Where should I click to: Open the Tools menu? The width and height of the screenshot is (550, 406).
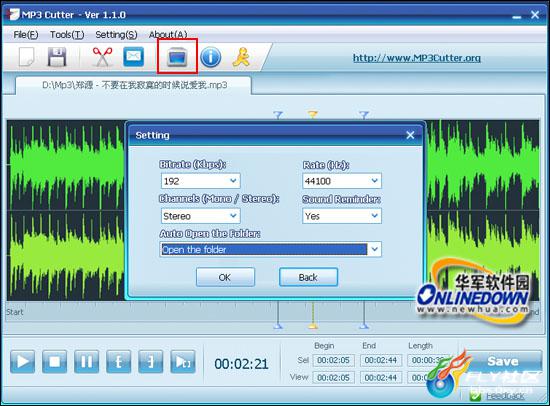click(67, 35)
